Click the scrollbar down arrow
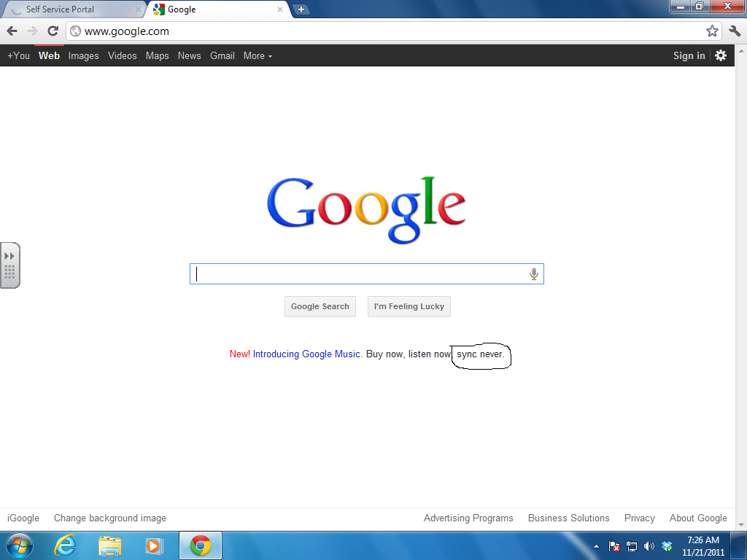The width and height of the screenshot is (747, 560). [741, 525]
